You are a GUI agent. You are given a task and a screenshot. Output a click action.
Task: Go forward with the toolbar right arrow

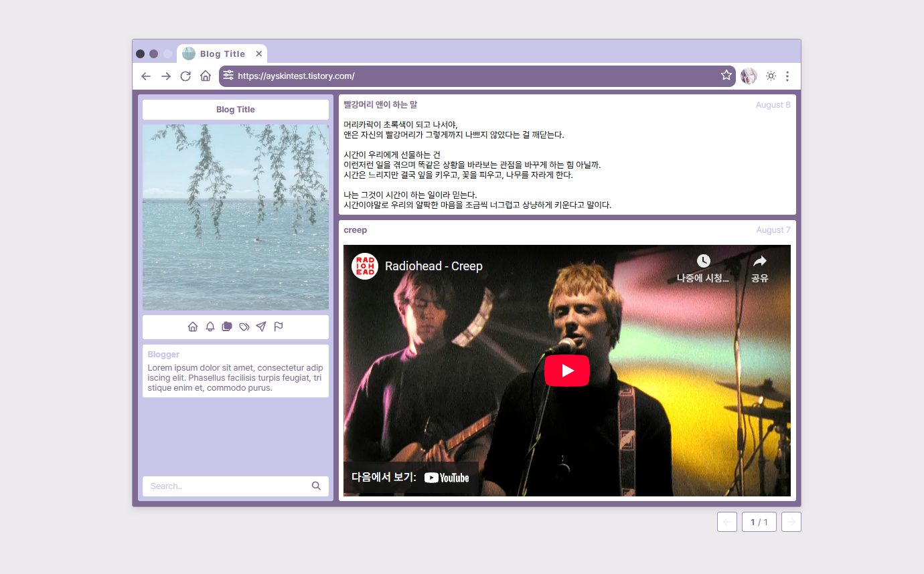[x=166, y=76]
